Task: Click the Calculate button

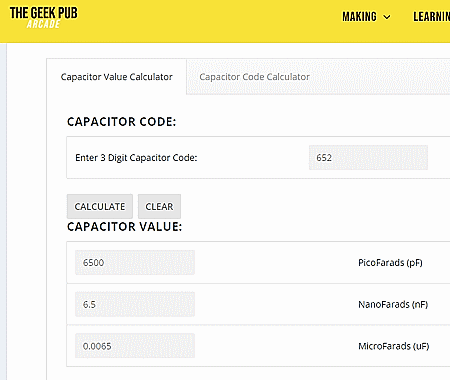Action: tap(100, 206)
